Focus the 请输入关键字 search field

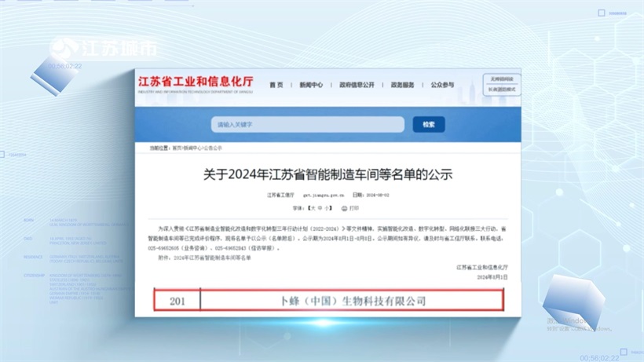[308, 124]
